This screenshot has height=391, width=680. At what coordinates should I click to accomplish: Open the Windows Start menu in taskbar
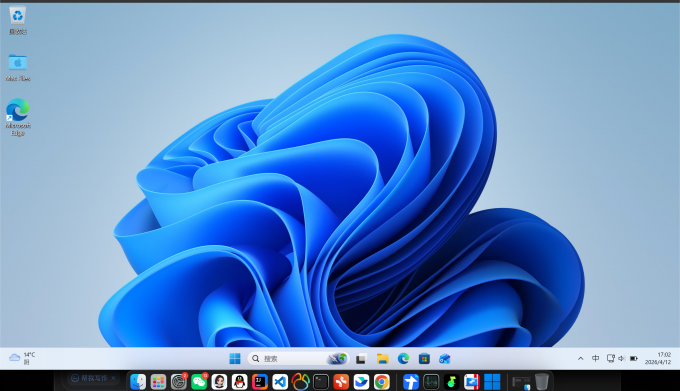(235, 358)
